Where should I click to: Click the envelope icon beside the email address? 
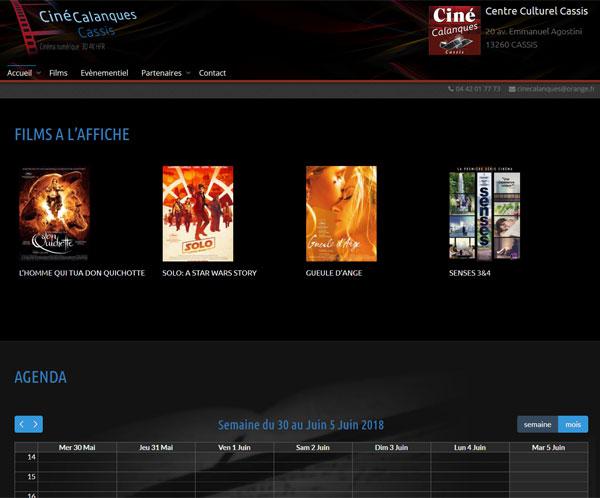tap(512, 89)
